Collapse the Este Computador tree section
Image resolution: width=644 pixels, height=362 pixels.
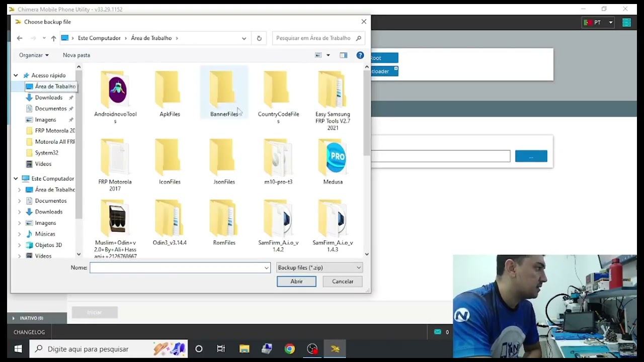pyautogui.click(x=16, y=179)
